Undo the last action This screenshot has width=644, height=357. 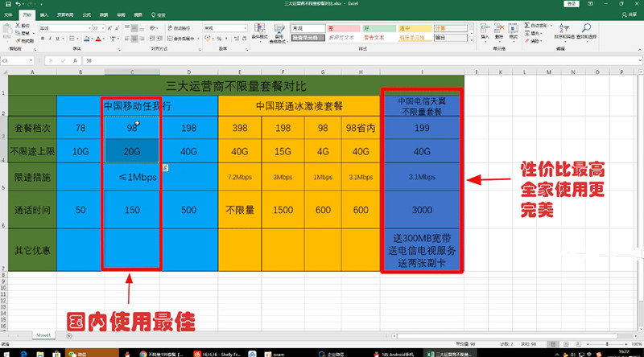(x=18, y=4)
